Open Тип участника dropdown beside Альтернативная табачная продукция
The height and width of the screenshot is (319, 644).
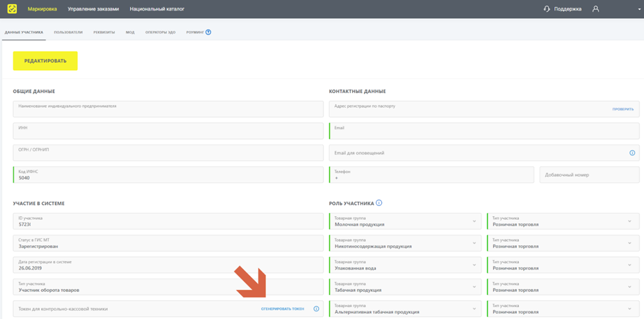563,309
